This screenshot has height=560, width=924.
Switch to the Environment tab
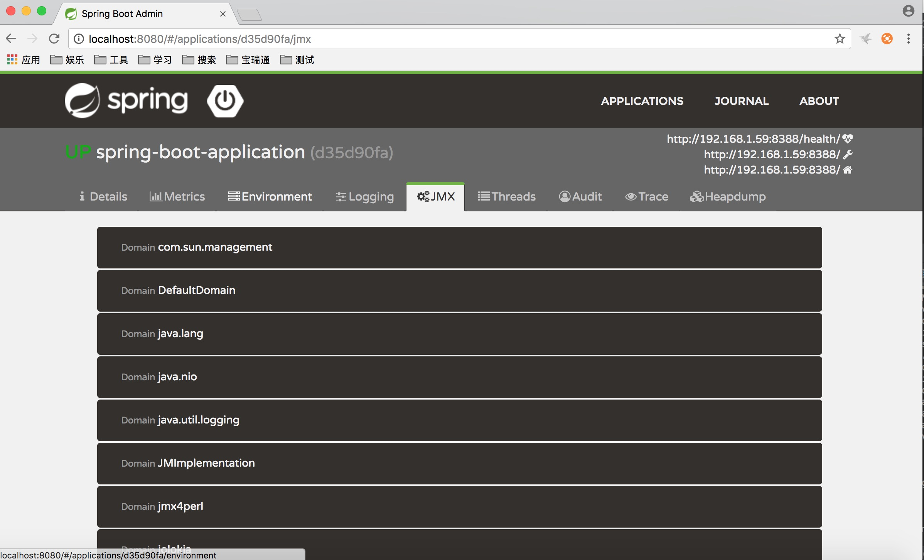[270, 197]
